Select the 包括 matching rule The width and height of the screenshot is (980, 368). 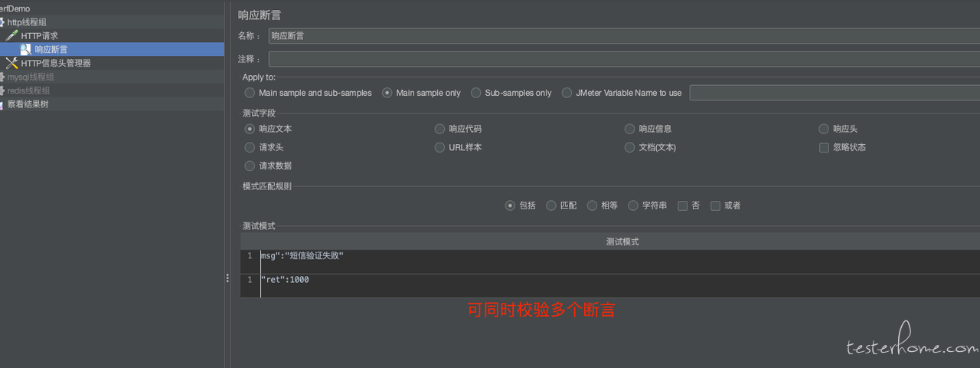point(510,205)
